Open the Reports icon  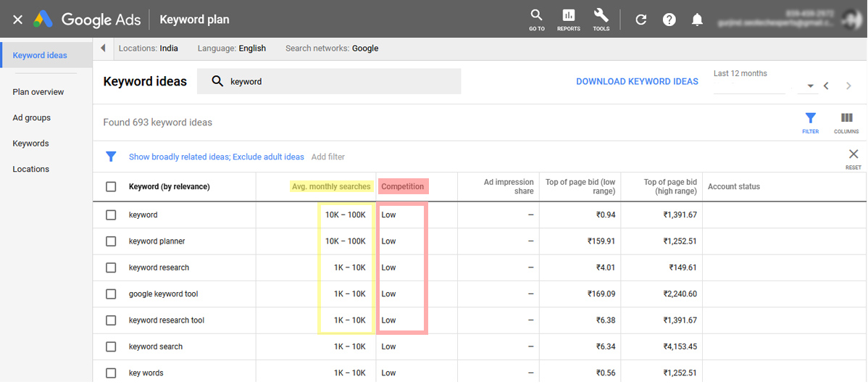click(x=569, y=20)
